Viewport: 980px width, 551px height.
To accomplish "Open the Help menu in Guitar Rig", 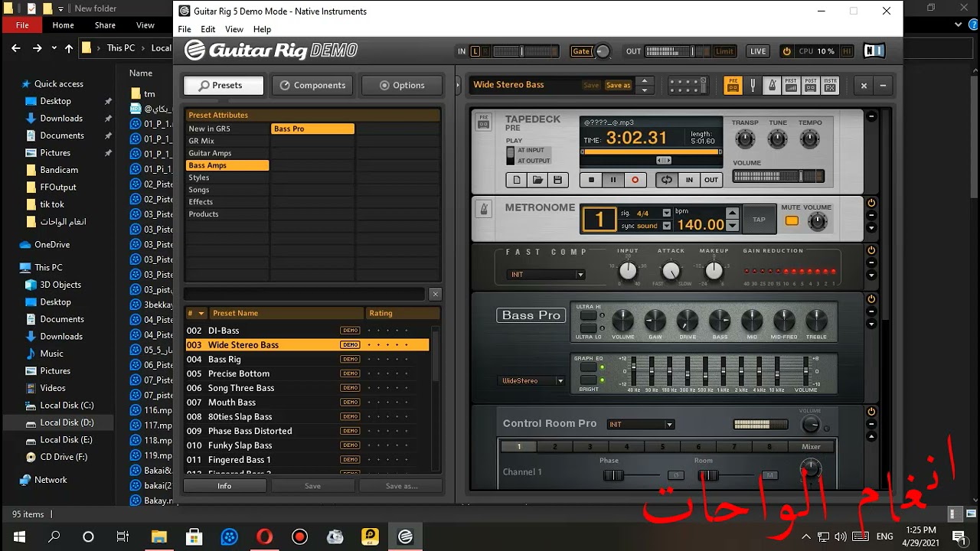I will (x=262, y=29).
